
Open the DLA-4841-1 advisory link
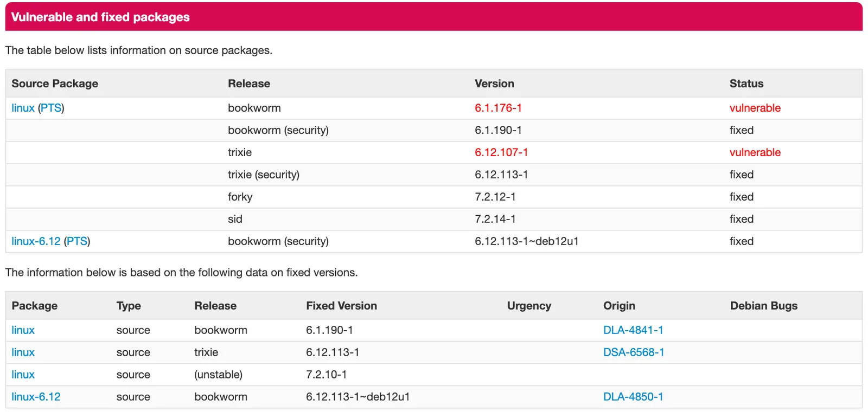click(x=633, y=330)
